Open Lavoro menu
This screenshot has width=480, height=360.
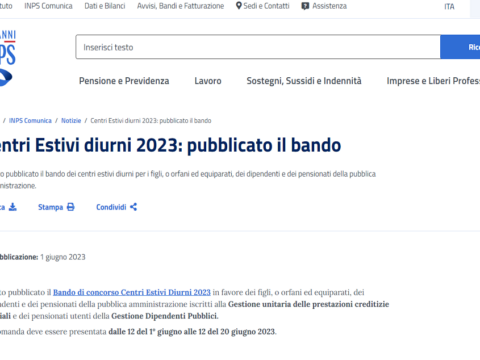[x=208, y=81]
